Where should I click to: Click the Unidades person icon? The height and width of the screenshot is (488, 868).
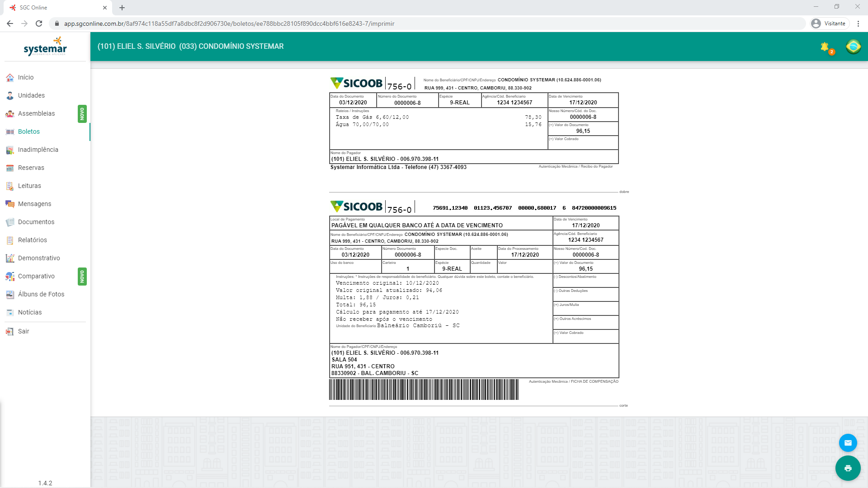pos(10,95)
